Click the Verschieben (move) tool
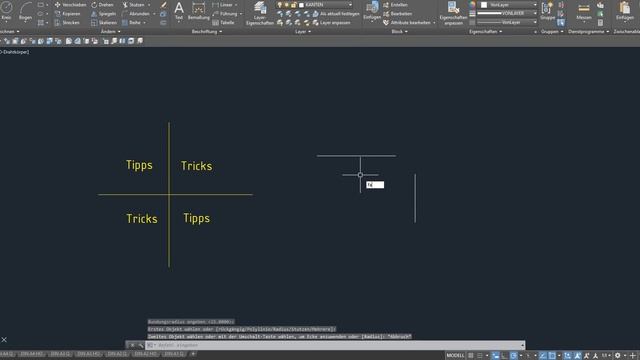640x360 pixels. (70, 5)
